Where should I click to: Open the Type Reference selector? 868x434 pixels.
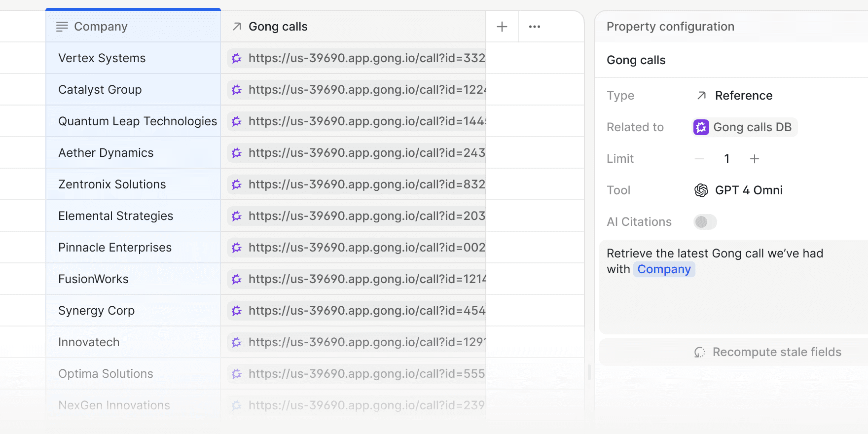click(x=734, y=96)
